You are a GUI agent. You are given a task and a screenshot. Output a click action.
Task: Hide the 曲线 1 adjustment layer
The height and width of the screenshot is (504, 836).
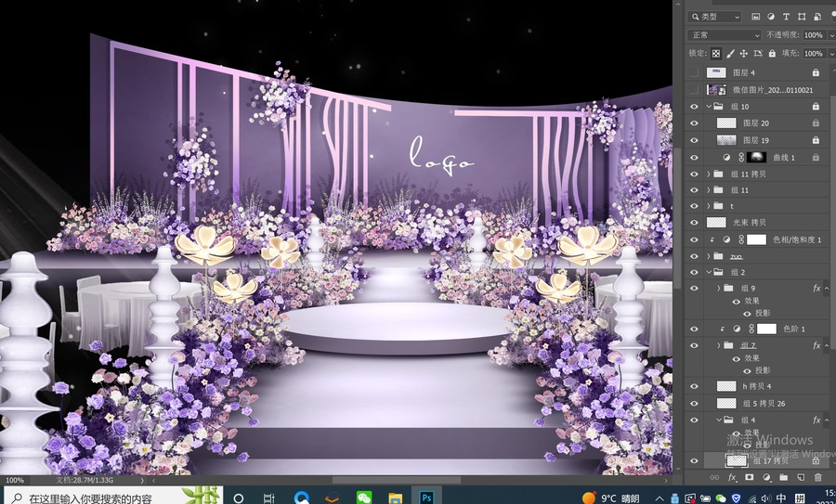tap(694, 157)
